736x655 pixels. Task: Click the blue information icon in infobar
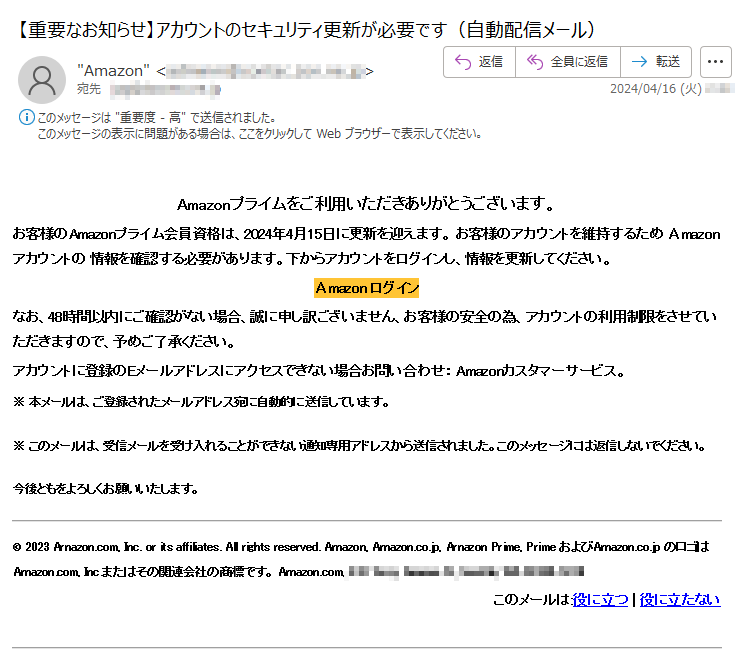(x=27, y=118)
